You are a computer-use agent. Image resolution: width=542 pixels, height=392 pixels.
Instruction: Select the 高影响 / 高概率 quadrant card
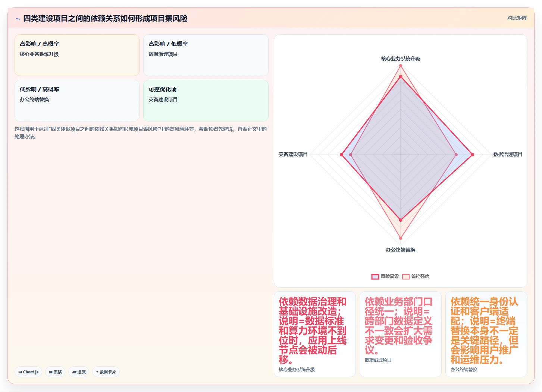point(77,55)
